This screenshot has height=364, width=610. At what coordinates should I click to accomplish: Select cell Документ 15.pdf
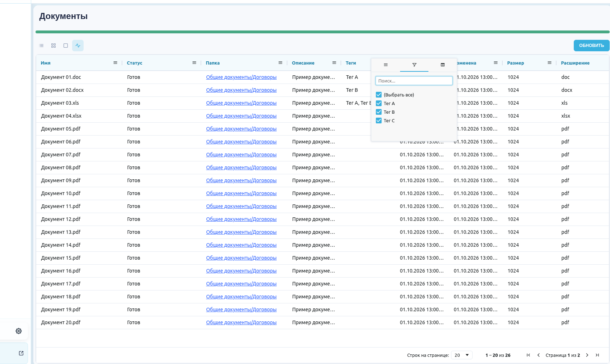click(x=61, y=258)
